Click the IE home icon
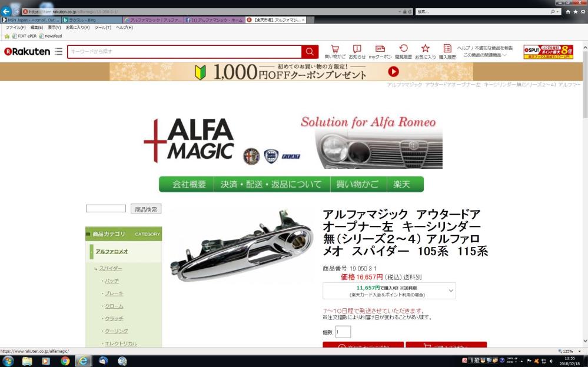 click(x=568, y=12)
